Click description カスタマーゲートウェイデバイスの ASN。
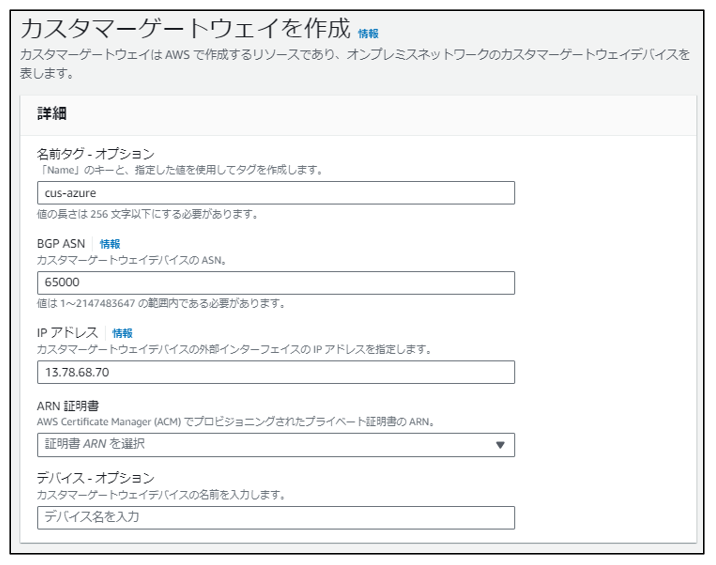This screenshot has height=565, width=716. 132,260
